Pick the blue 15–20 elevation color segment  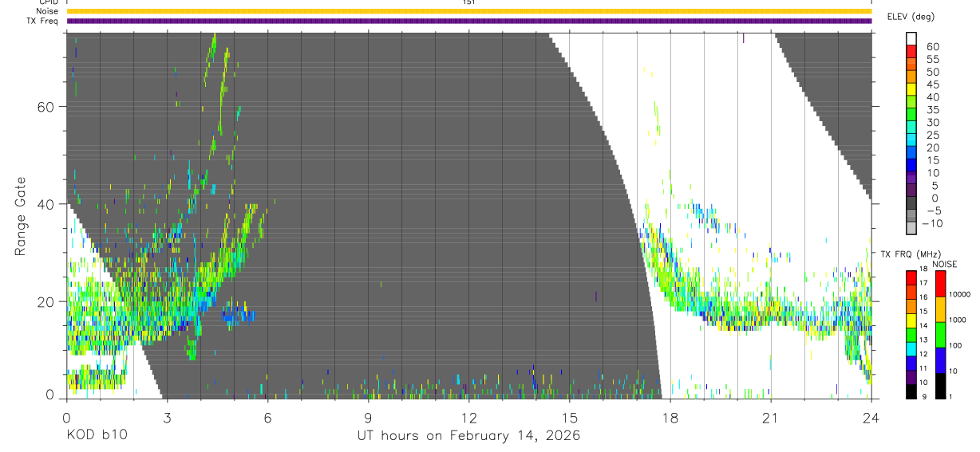click(911, 152)
